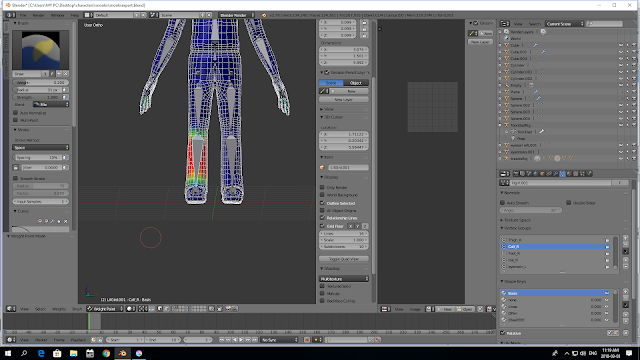Viewport: 640px width, 360px height.
Task: Open the Window menu
Action: coord(57,15)
